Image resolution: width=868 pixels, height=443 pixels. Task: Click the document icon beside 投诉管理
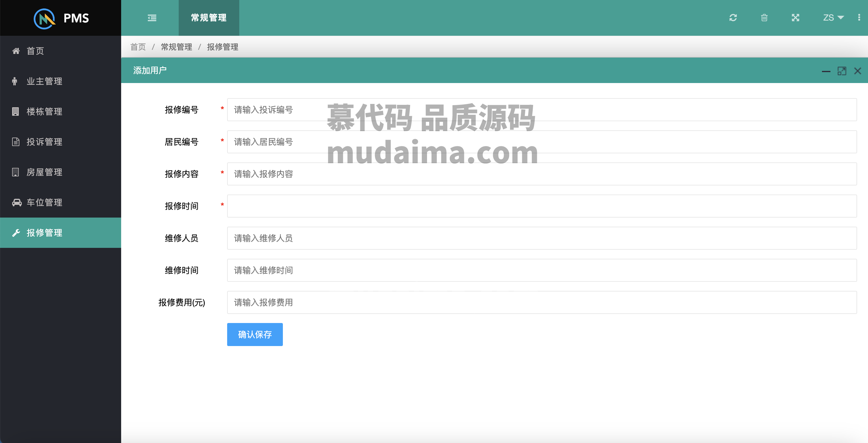15,142
